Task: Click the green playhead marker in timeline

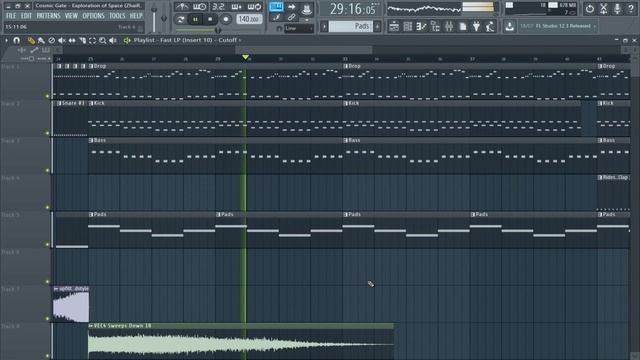Action: click(245, 57)
